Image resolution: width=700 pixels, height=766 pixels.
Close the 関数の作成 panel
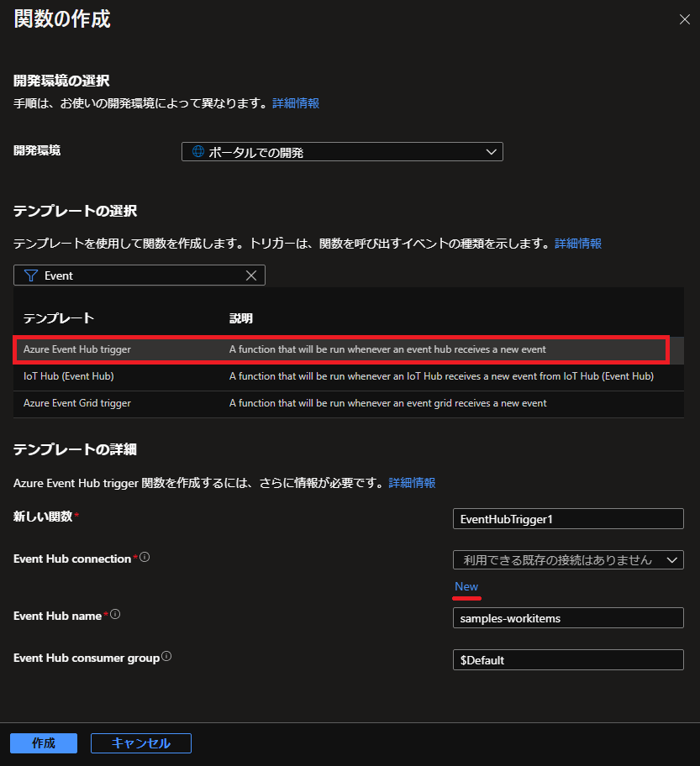pos(684,19)
